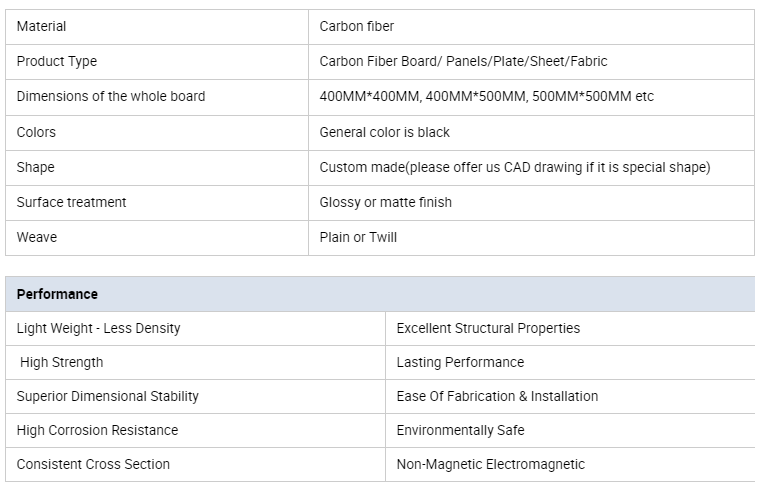This screenshot has height=493, width=764.
Task: Select Plain or Twill value
Action: [358, 237]
